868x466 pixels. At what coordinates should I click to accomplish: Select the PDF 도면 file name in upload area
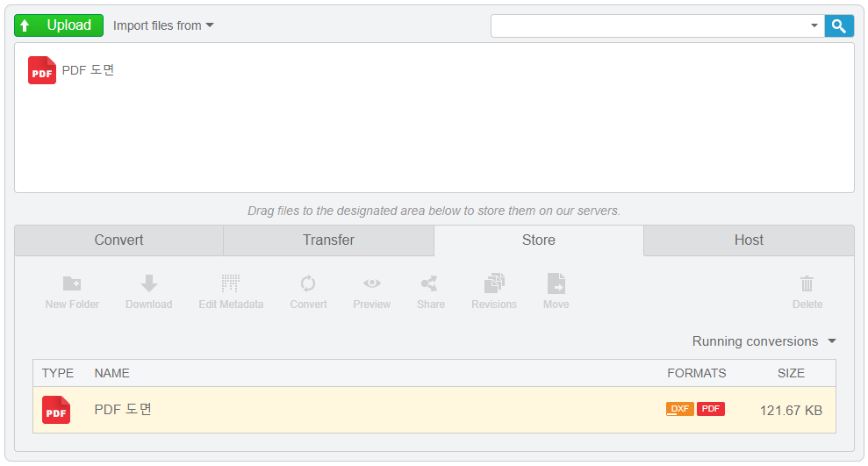point(88,70)
